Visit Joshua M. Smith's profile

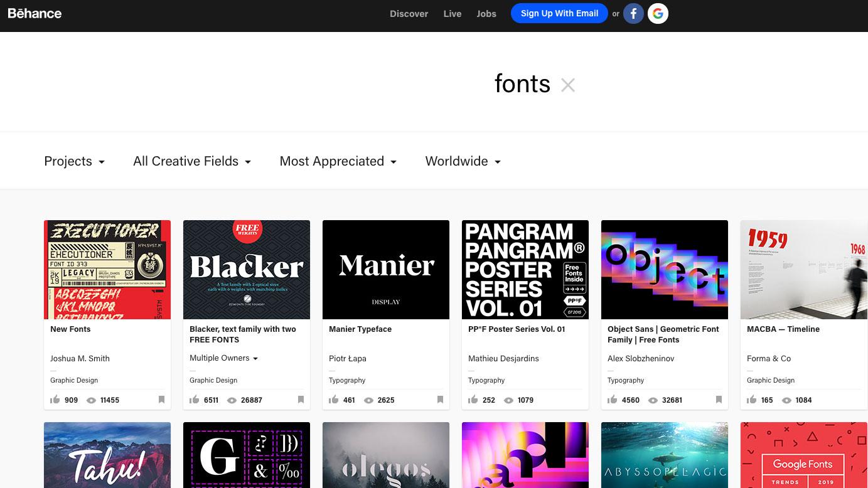(x=80, y=358)
